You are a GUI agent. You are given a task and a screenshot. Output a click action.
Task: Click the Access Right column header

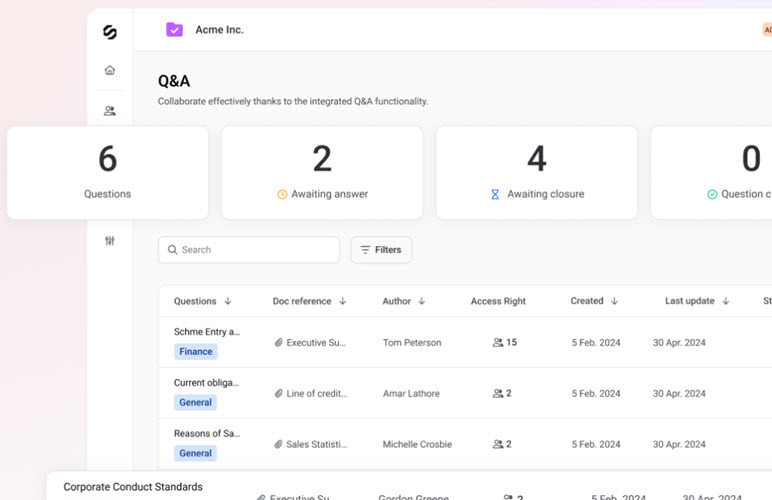click(x=498, y=301)
